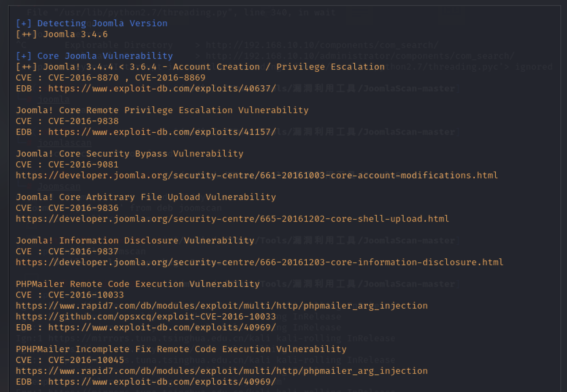Select 'Joomla! Core Arbitrary File Upload Vulnerability'
Viewport: 567px width, 392px height.
pos(146,197)
